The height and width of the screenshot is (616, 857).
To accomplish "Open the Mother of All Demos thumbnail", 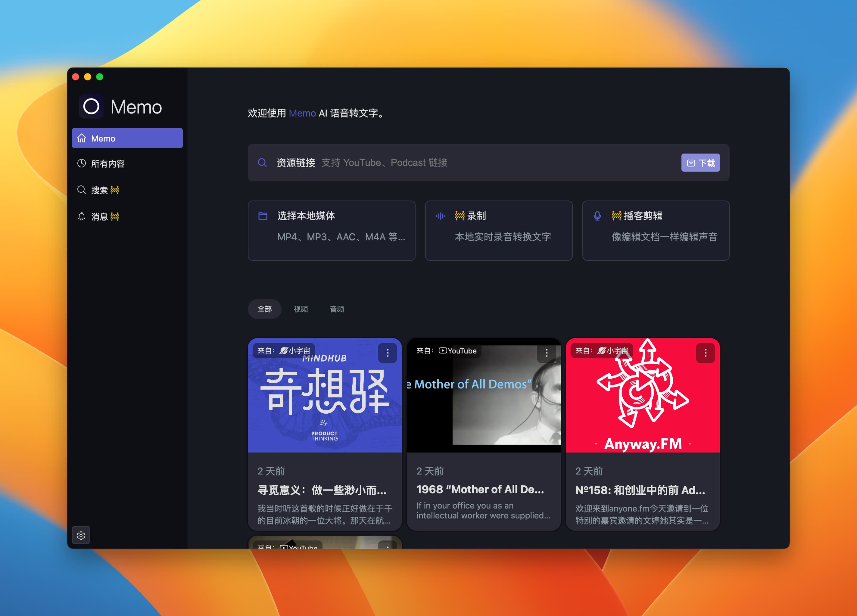I will (483, 401).
